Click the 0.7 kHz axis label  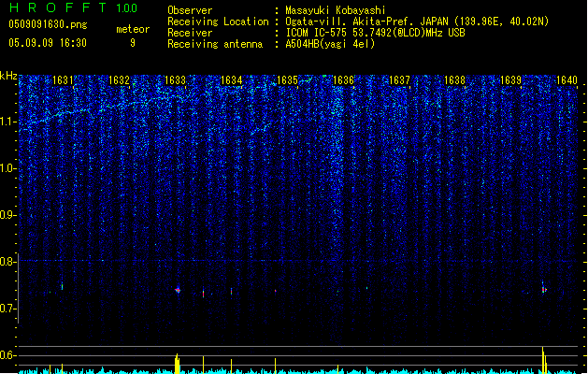click(x=7, y=309)
